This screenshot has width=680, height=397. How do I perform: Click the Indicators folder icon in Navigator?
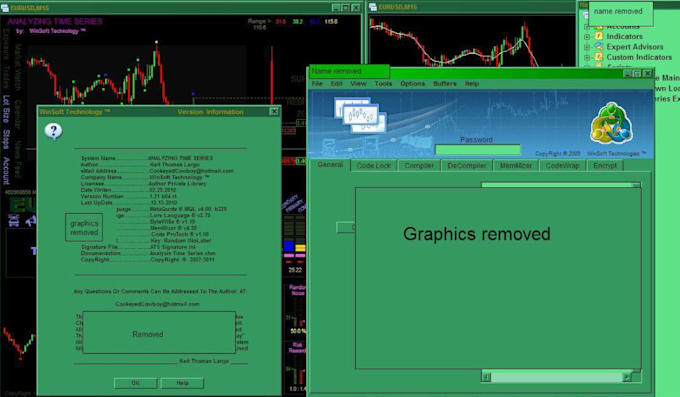pos(599,36)
